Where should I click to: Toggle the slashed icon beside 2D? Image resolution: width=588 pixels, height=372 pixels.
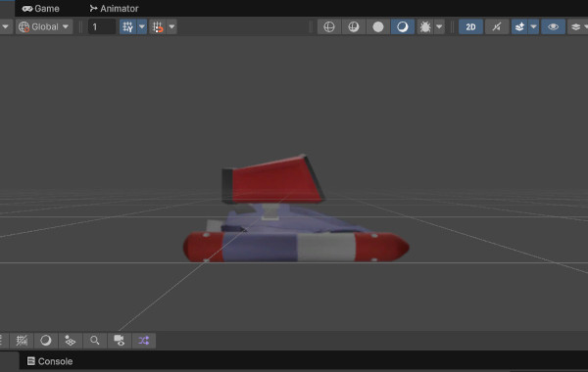point(497,27)
